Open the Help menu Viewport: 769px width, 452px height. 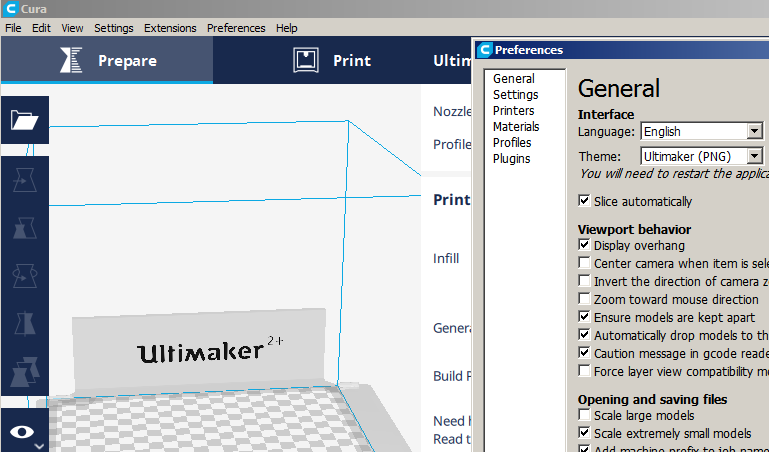click(x=286, y=28)
